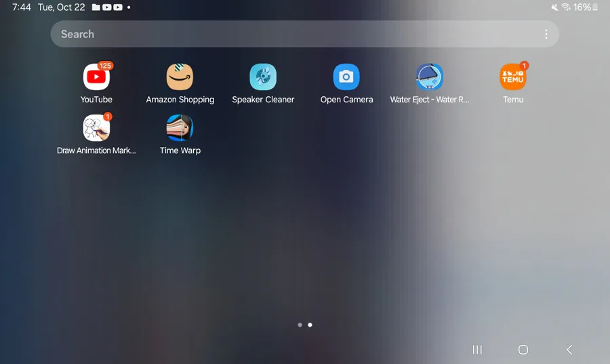Select the second page indicator dot
610x364 pixels.
point(310,325)
